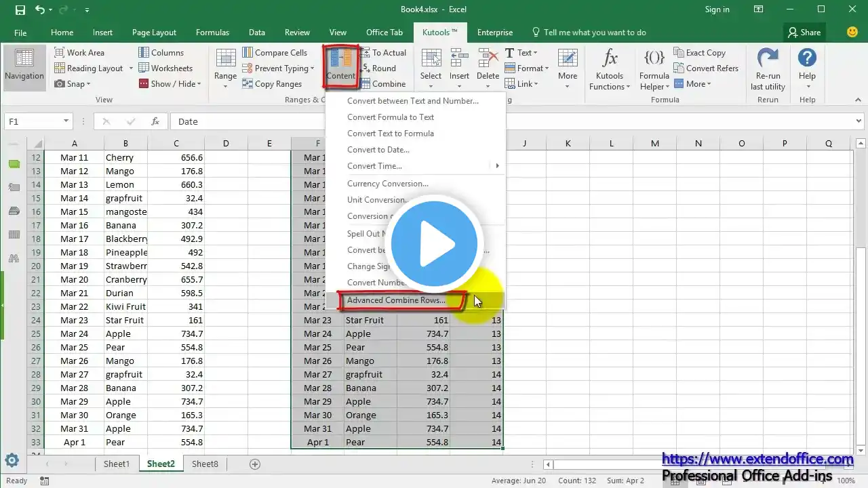Image resolution: width=868 pixels, height=488 pixels.
Task: Open the Range tools in Kutools
Action: [225, 68]
